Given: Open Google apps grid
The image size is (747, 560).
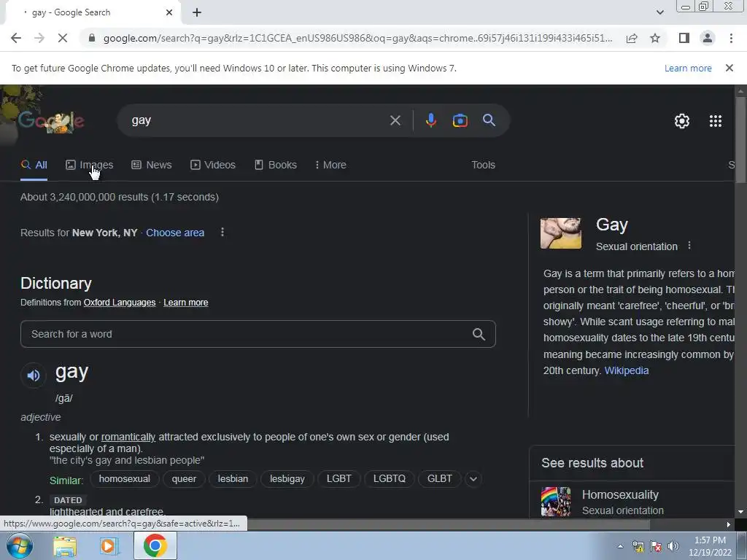Looking at the screenshot, I should (x=715, y=121).
